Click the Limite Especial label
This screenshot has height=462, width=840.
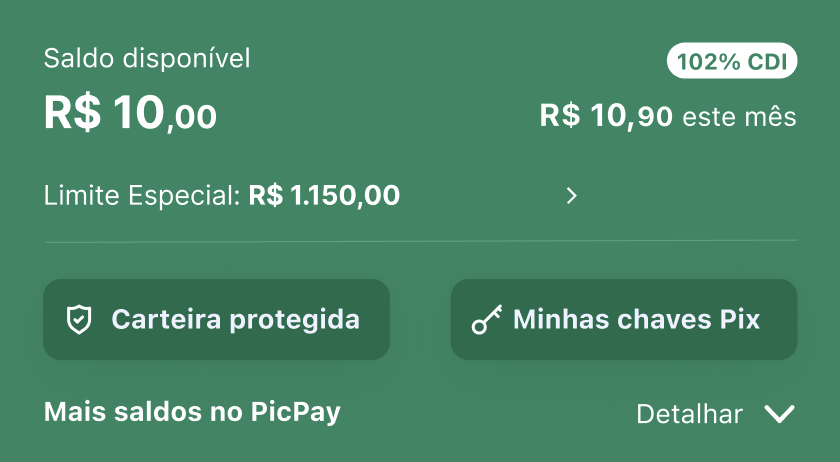(141, 196)
